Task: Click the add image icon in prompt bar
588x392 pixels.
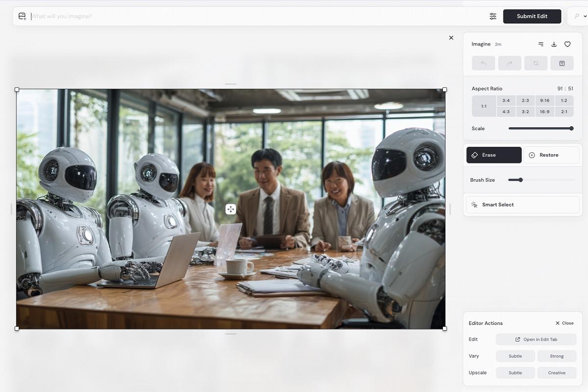Action: (22, 16)
